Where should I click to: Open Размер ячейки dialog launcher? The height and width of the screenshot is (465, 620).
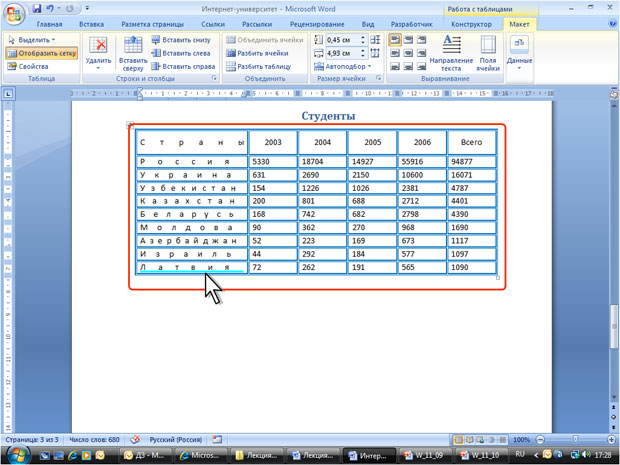pyautogui.click(x=378, y=78)
